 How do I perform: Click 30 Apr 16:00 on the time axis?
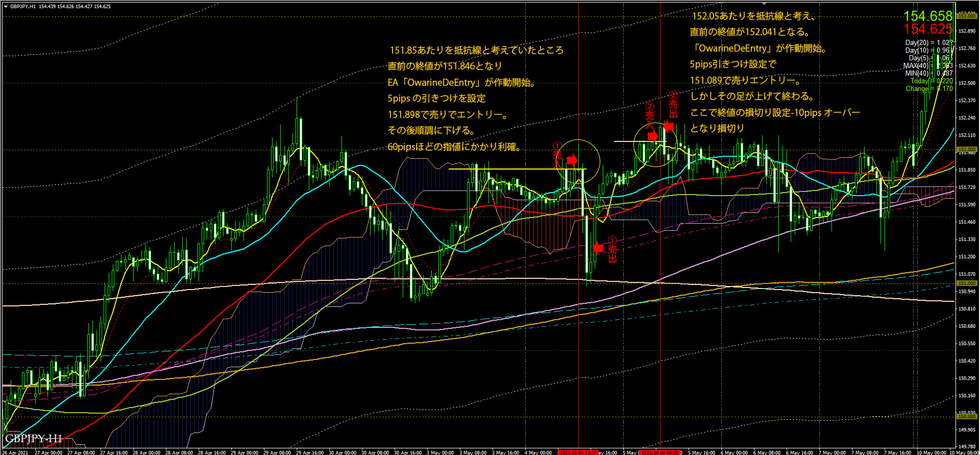pyautogui.click(x=408, y=452)
